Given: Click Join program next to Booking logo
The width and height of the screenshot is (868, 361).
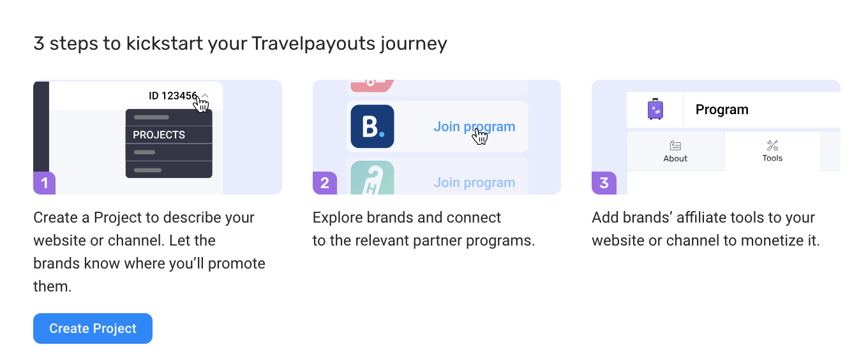Looking at the screenshot, I should pyautogui.click(x=474, y=126).
